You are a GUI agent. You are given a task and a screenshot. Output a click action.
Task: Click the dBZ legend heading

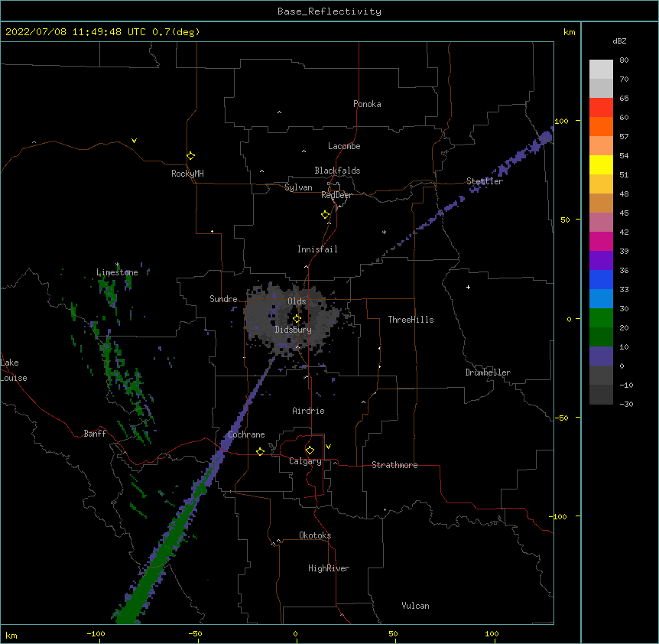click(619, 41)
